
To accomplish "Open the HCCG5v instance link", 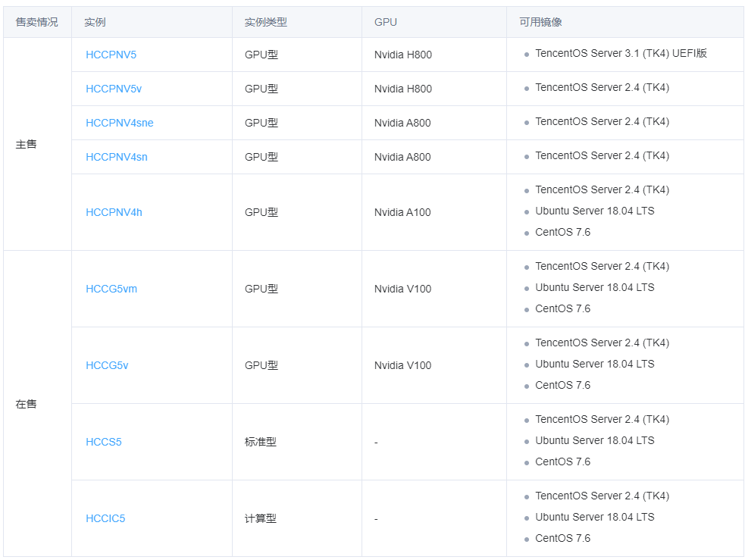I will [107, 365].
